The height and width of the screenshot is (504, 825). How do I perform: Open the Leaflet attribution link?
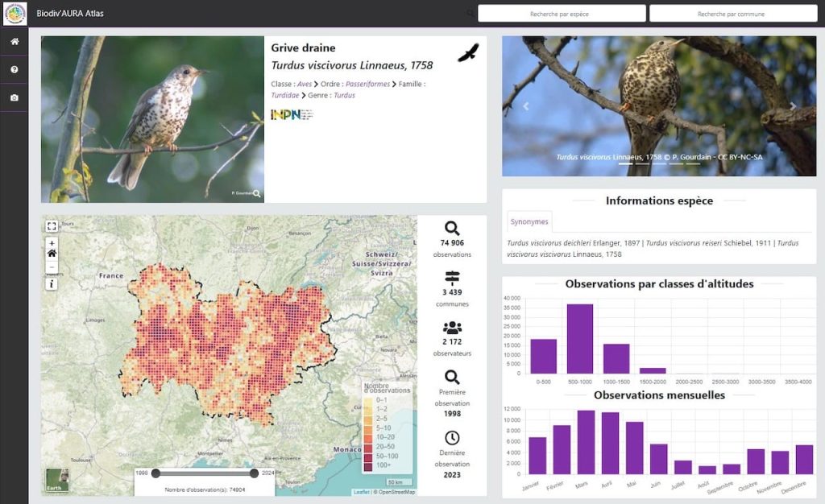pyautogui.click(x=361, y=492)
